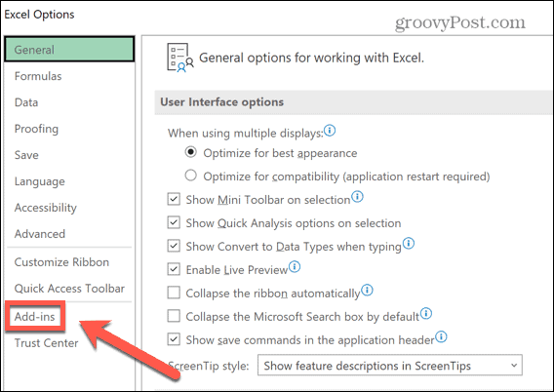Viewport: 554px width, 392px height.
Task: Click info icon beside Enable Live Preview
Action: click(x=295, y=266)
